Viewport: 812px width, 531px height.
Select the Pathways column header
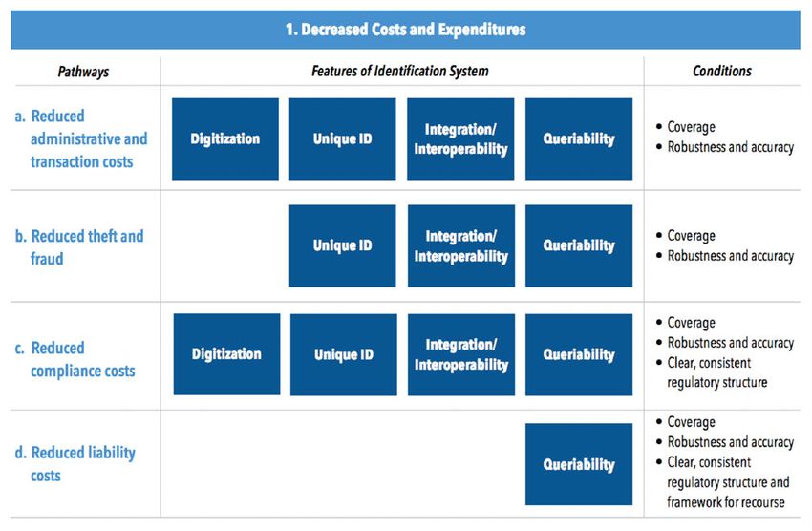point(83,71)
